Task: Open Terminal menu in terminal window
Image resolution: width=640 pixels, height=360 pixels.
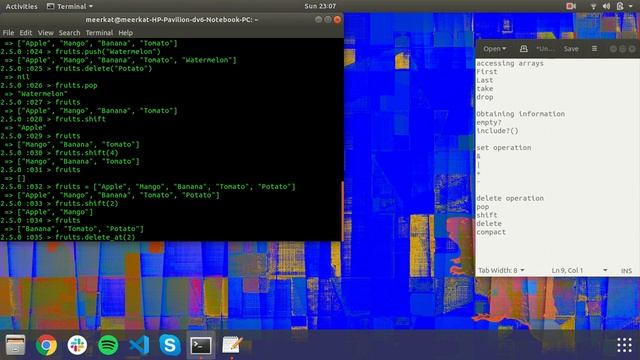Action: pyautogui.click(x=99, y=33)
